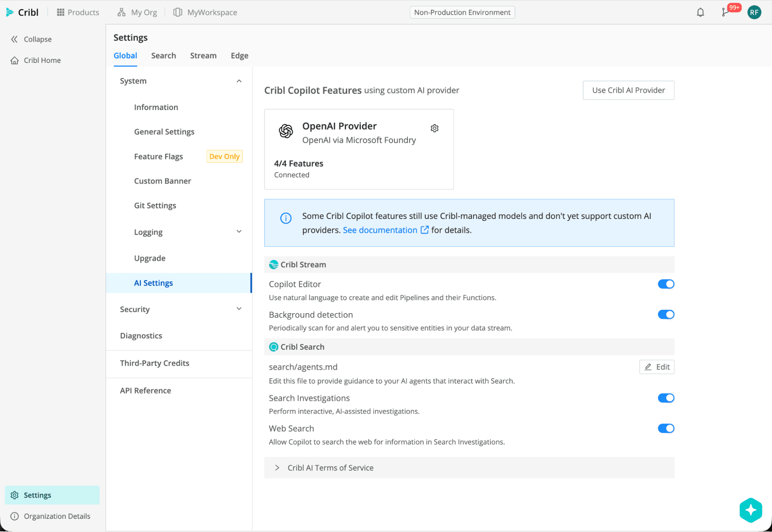Open OpenAI Provider settings gear
The image size is (772, 532).
(434, 128)
